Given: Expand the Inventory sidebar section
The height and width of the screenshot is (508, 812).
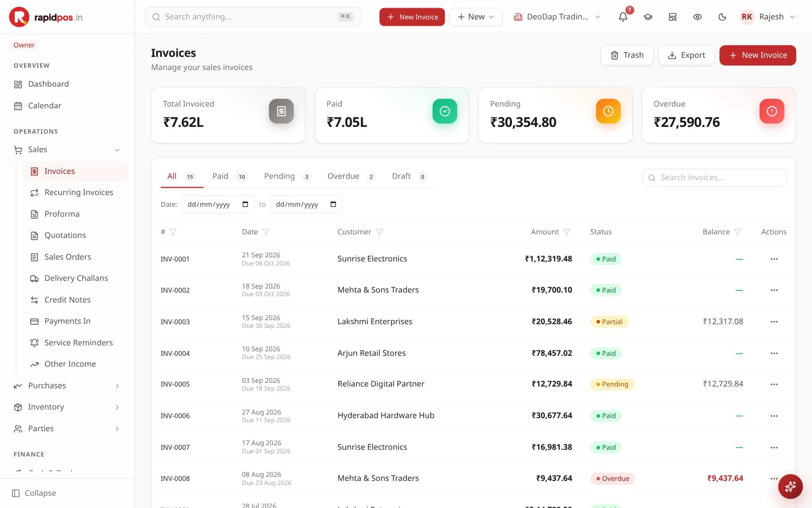Looking at the screenshot, I should pos(68,407).
